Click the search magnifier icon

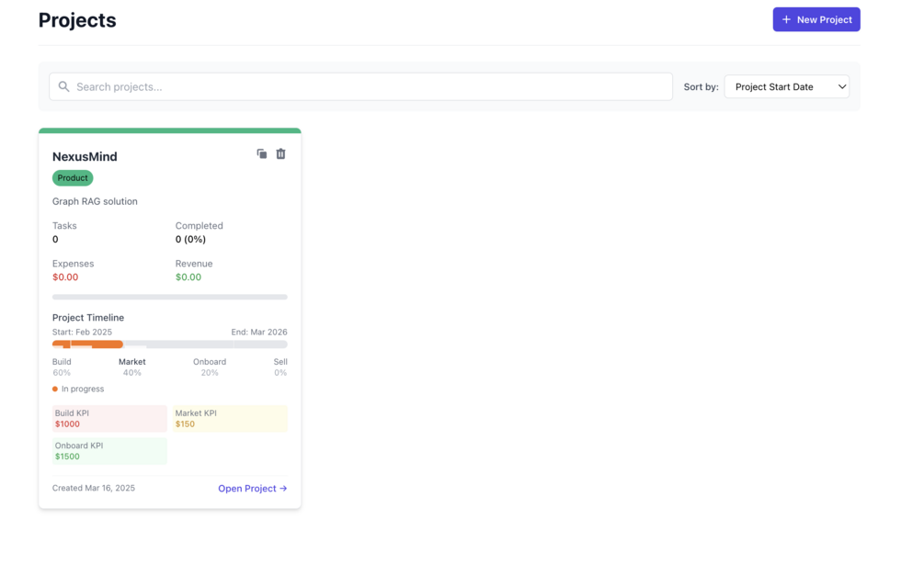[63, 86]
